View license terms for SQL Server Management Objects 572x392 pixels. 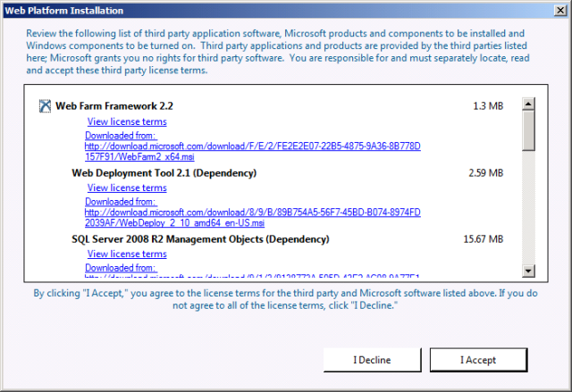[x=126, y=254]
